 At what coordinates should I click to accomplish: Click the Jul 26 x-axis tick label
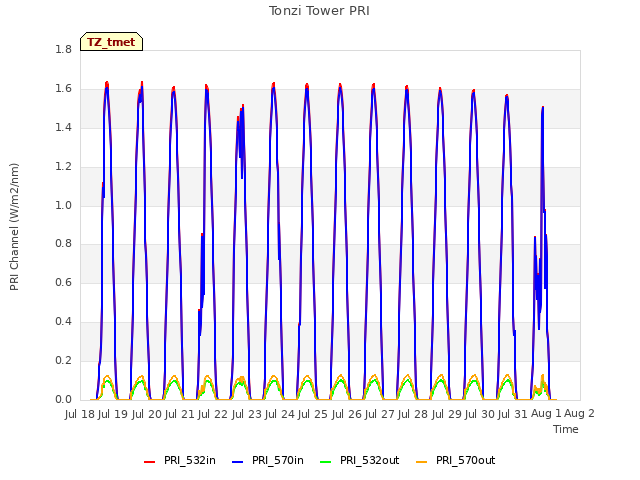click(x=347, y=414)
